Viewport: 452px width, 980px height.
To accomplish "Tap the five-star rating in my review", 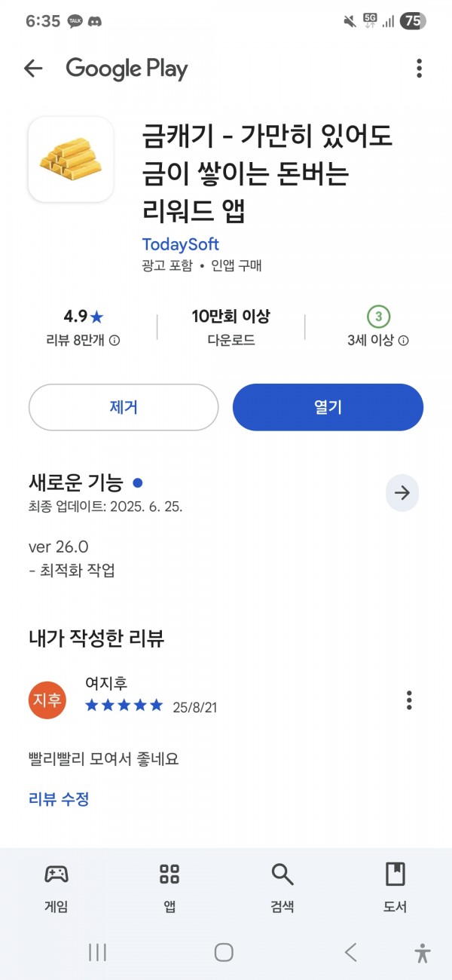I will coord(124,706).
